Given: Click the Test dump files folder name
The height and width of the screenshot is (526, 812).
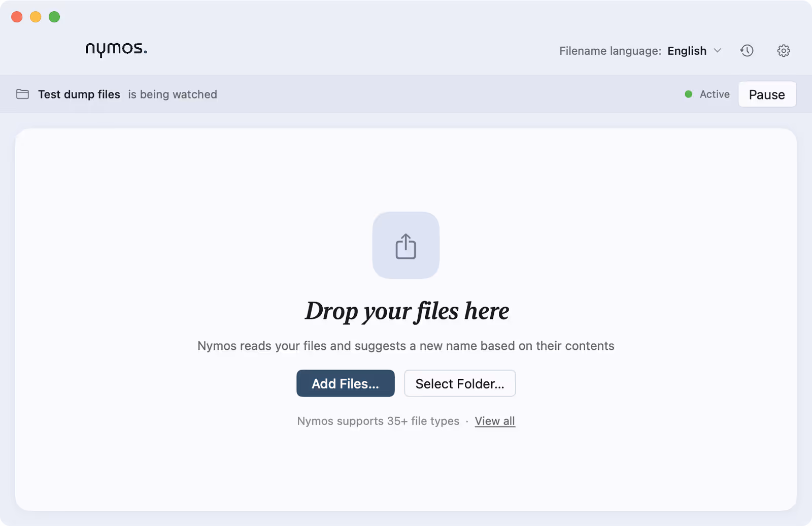Looking at the screenshot, I should click(x=79, y=94).
